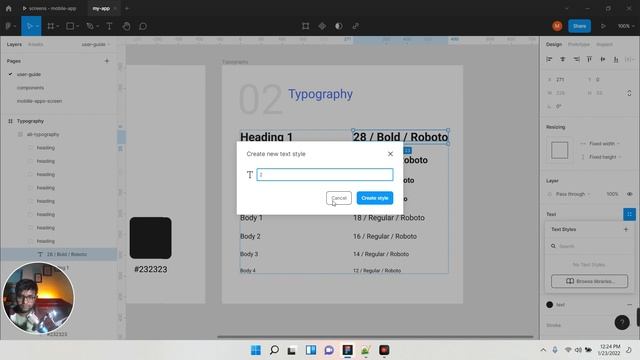Switch to the Assets tab
Image resolution: width=640 pixels, height=360 pixels.
(36, 44)
